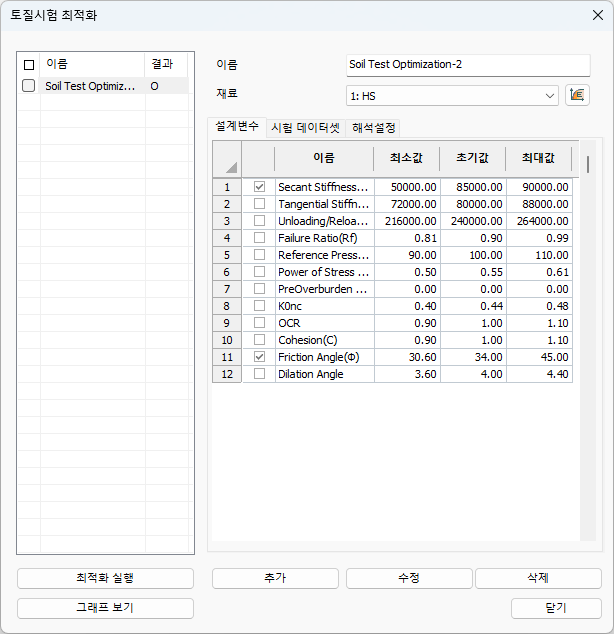Switch to the 해석설정 tab
Screen dimensions: 614x634
(x=373, y=128)
